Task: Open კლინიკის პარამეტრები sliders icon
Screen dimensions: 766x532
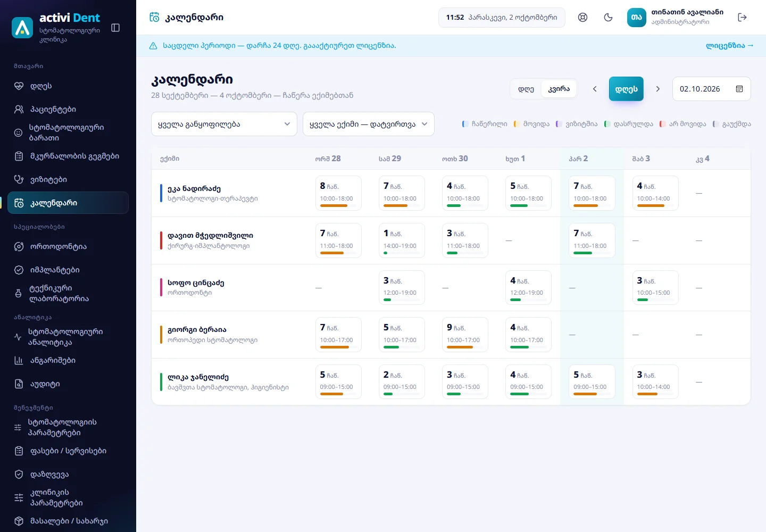Action: (19, 497)
